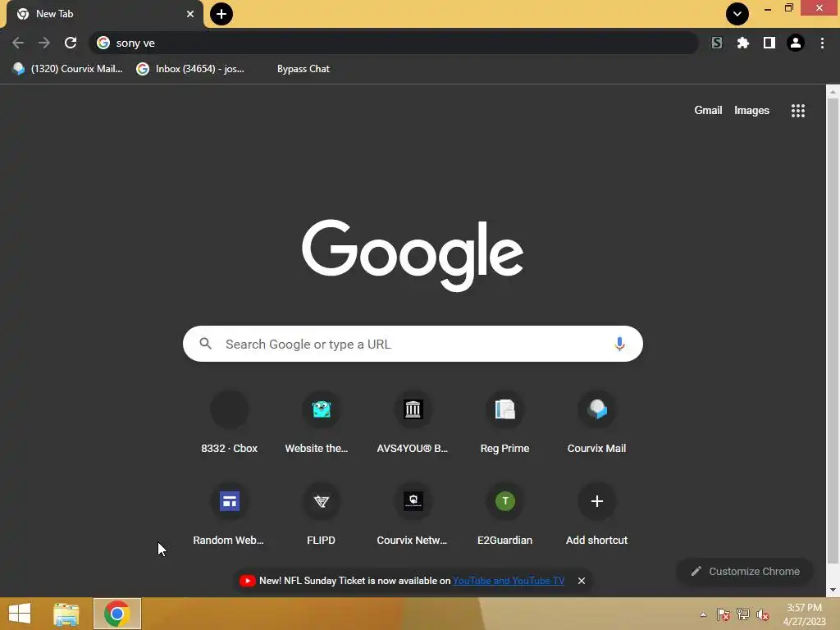Click the forward navigation arrow

[44, 43]
